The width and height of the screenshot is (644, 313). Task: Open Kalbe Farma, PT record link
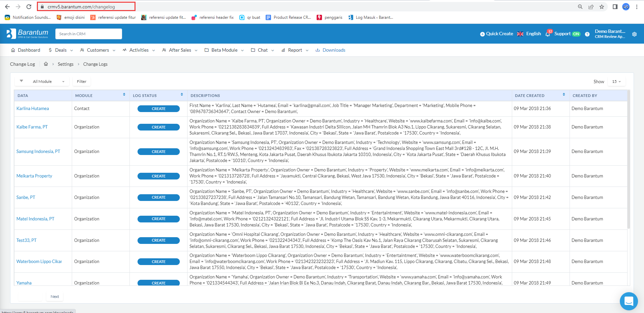(x=32, y=127)
